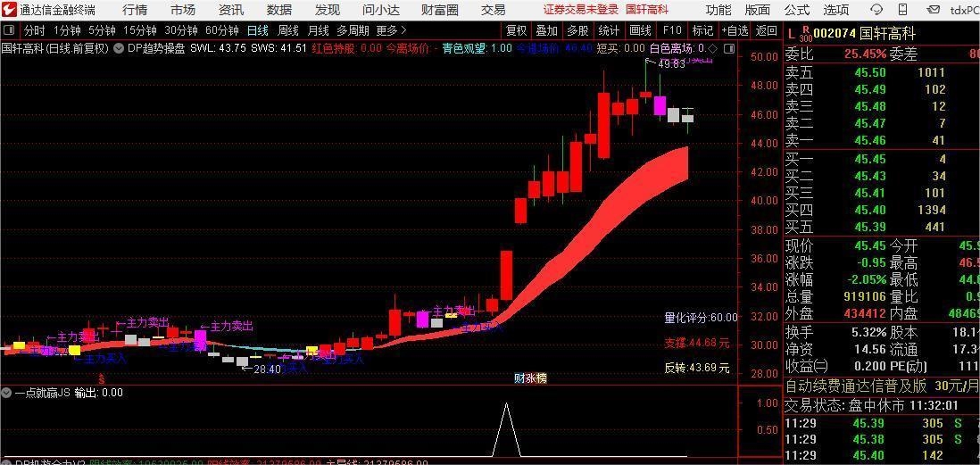Screen dimensions: 980x465
Task: Open 多周期 multi-period view
Action: 353,30
